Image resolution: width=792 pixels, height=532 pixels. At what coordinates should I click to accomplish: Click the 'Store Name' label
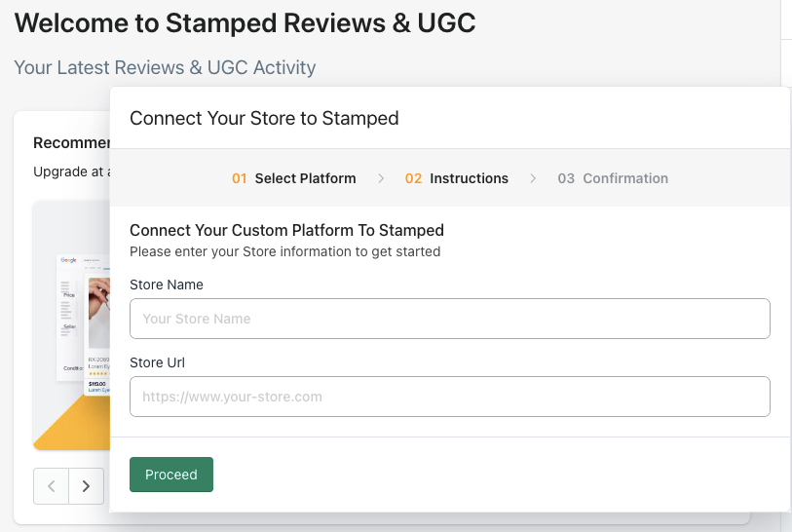pos(167,285)
